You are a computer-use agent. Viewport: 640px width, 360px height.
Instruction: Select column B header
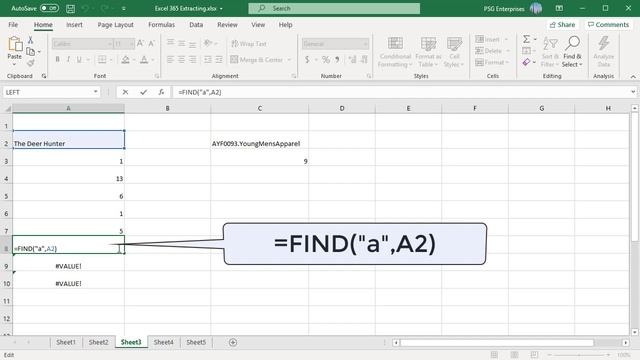coord(167,109)
